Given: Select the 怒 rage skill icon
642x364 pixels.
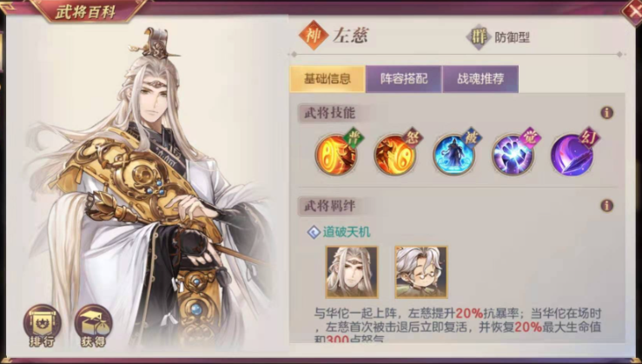Looking at the screenshot, I should 395,155.
